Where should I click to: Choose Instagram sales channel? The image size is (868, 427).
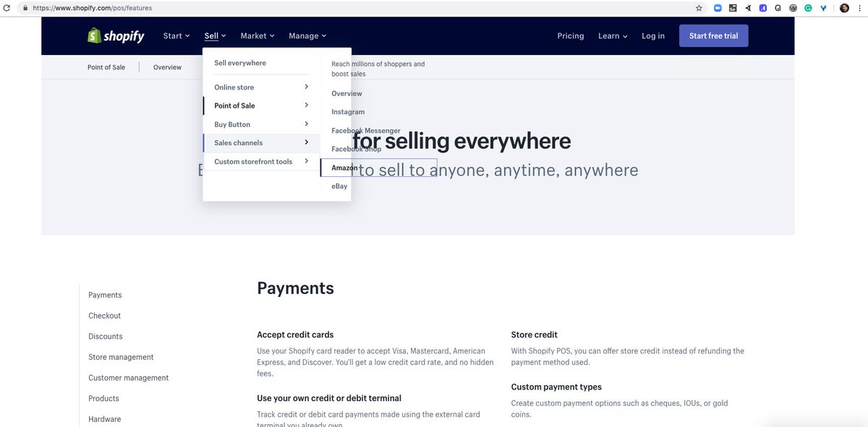348,112
